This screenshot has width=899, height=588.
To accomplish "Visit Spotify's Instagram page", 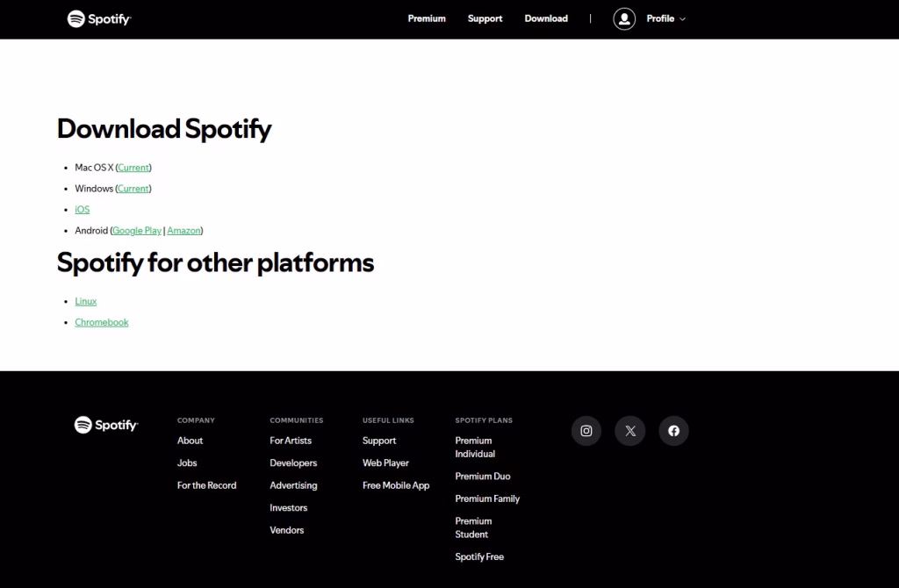I will coord(586,431).
